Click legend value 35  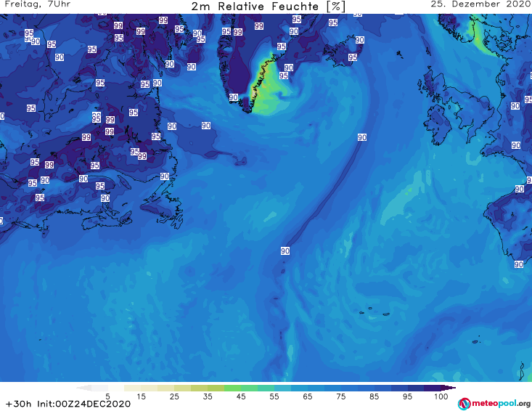coord(208,396)
